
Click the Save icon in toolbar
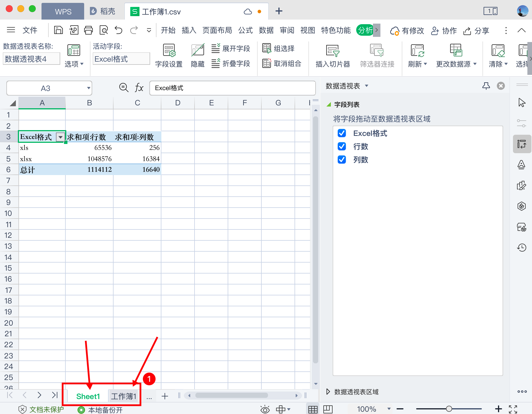pos(59,30)
